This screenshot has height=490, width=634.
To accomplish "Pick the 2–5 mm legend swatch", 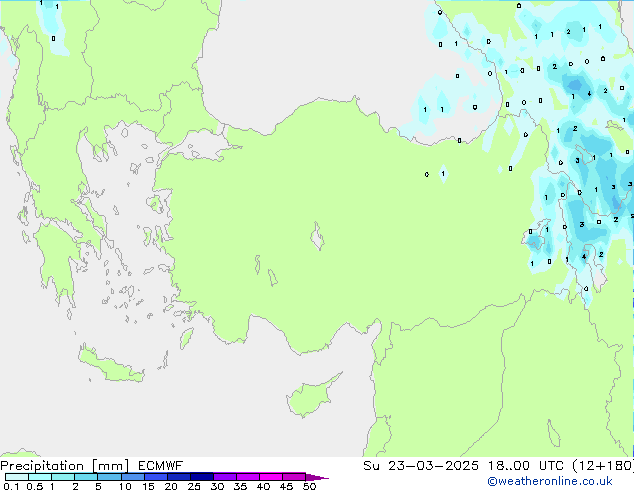I will [86, 477].
